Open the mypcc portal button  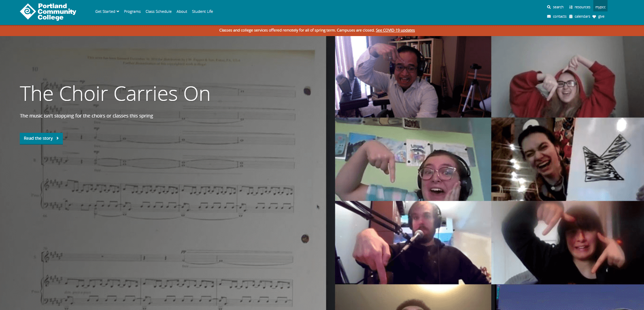pos(600,7)
